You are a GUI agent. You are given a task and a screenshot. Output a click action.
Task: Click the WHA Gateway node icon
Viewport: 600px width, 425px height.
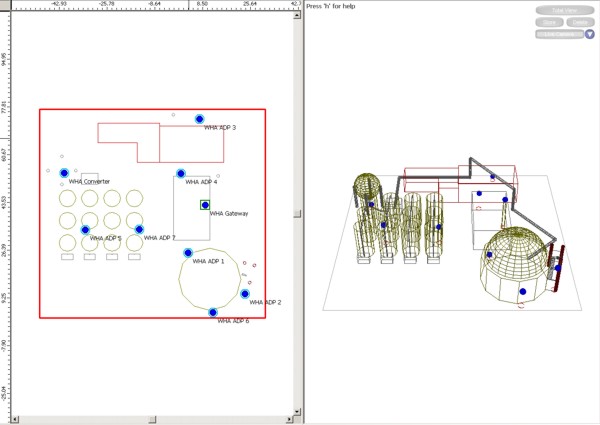coord(205,205)
